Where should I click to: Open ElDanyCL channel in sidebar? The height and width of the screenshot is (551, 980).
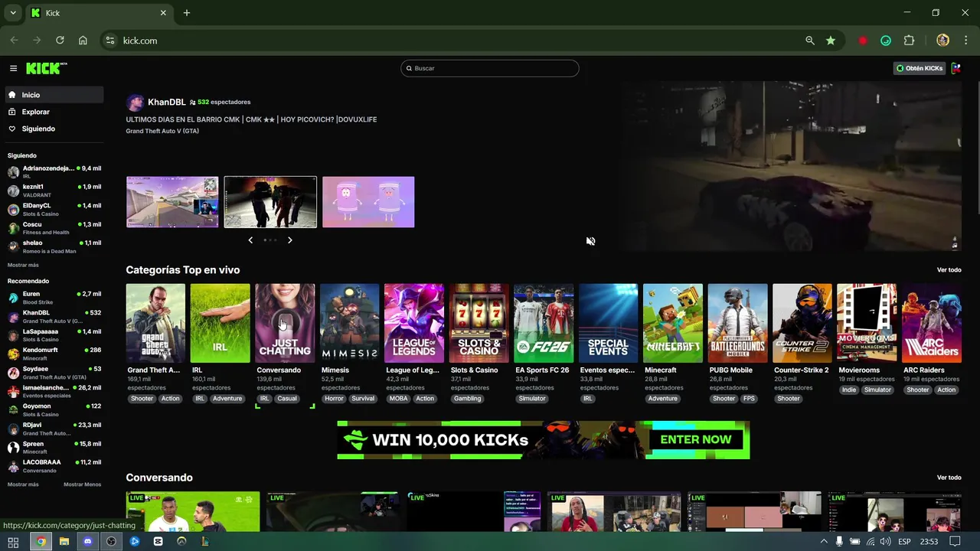(x=54, y=209)
